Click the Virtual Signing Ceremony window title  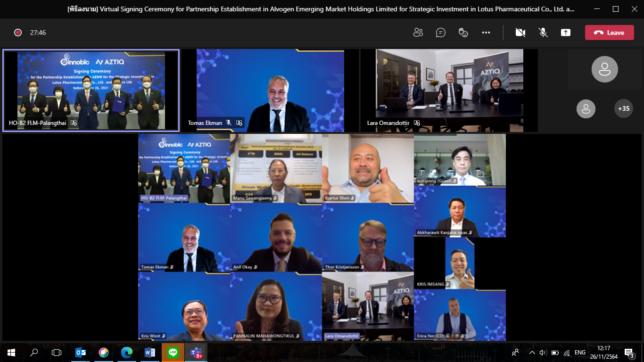coord(321,9)
